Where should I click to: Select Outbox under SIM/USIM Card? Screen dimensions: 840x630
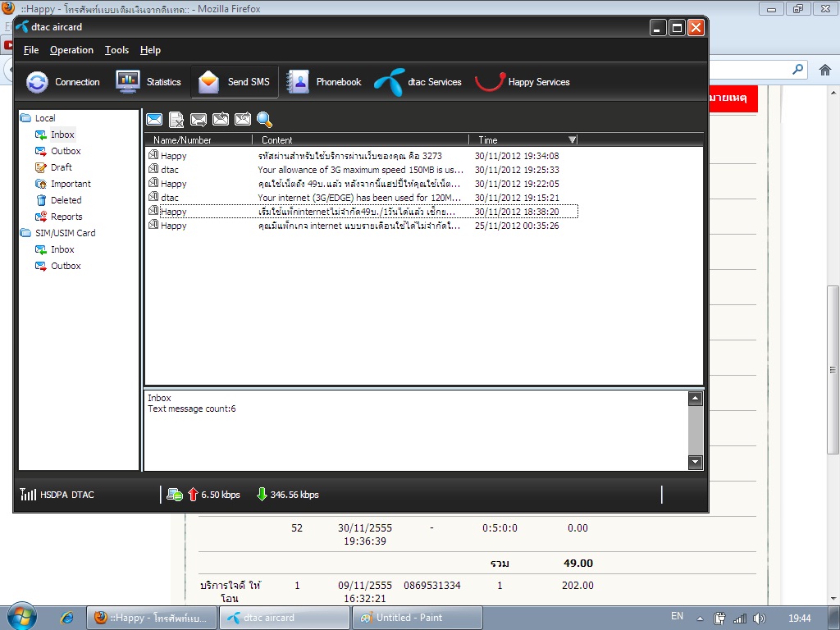58,266
